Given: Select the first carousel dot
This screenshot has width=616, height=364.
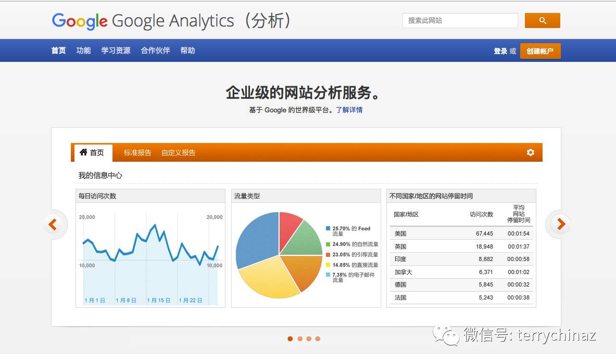Looking at the screenshot, I should [290, 339].
